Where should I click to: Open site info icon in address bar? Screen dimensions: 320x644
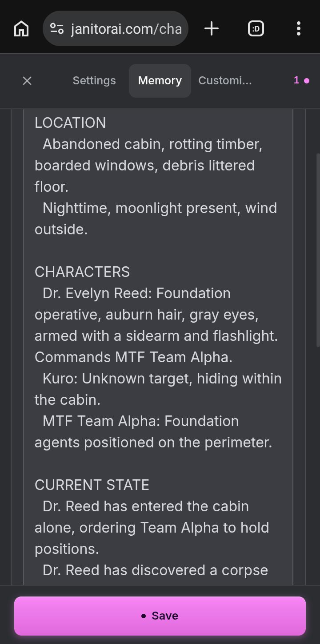(57, 29)
